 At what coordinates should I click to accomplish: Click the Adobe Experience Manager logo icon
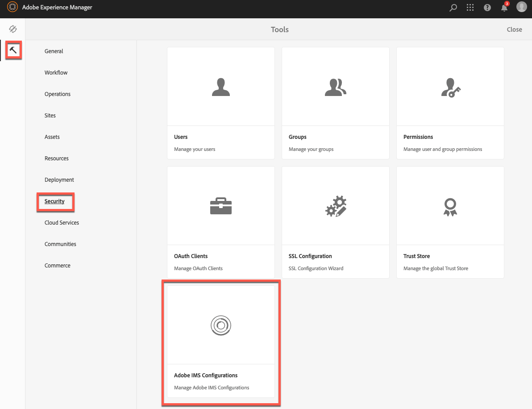12,7
